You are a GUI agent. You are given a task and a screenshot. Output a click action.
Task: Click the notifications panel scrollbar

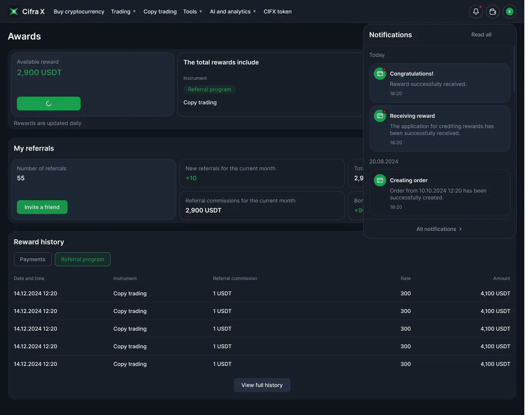[514, 70]
